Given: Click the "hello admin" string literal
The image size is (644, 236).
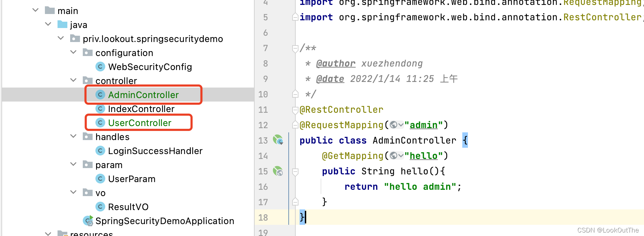Looking at the screenshot, I should [420, 187].
